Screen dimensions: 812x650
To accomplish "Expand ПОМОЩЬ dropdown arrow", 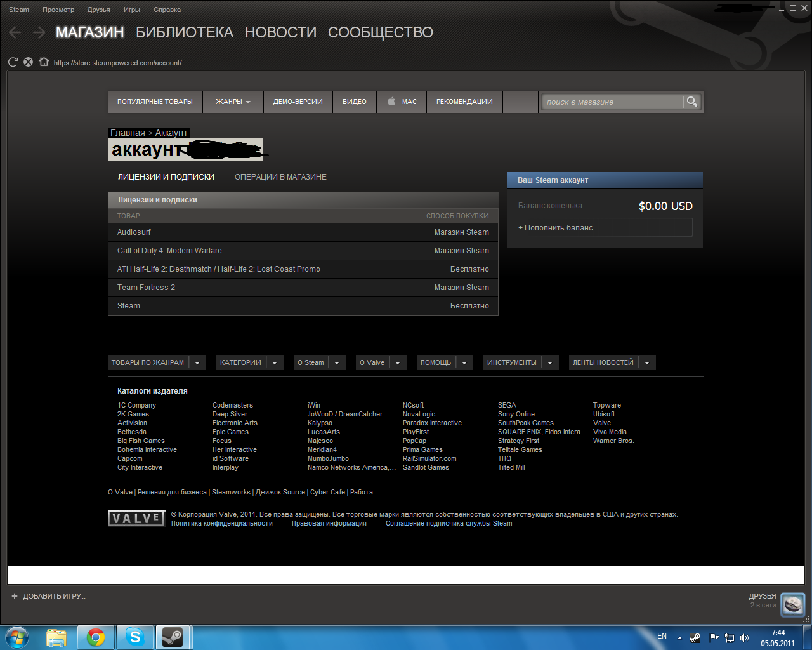I will [x=464, y=363].
